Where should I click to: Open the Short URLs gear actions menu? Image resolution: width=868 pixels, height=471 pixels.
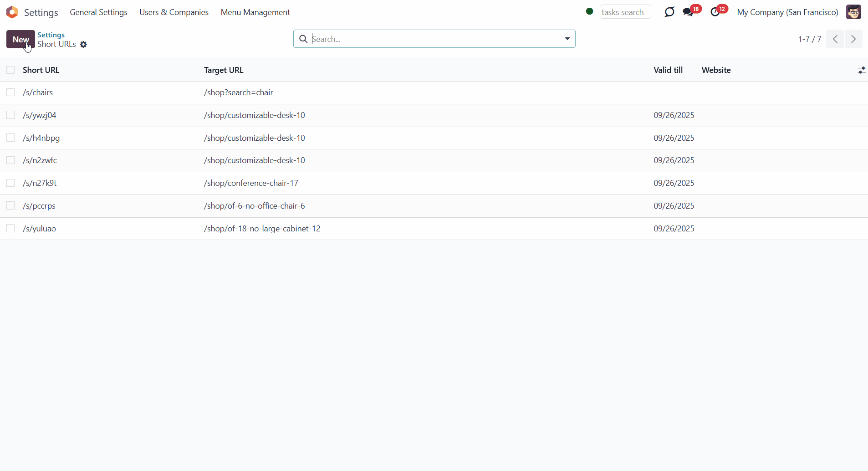click(x=83, y=45)
